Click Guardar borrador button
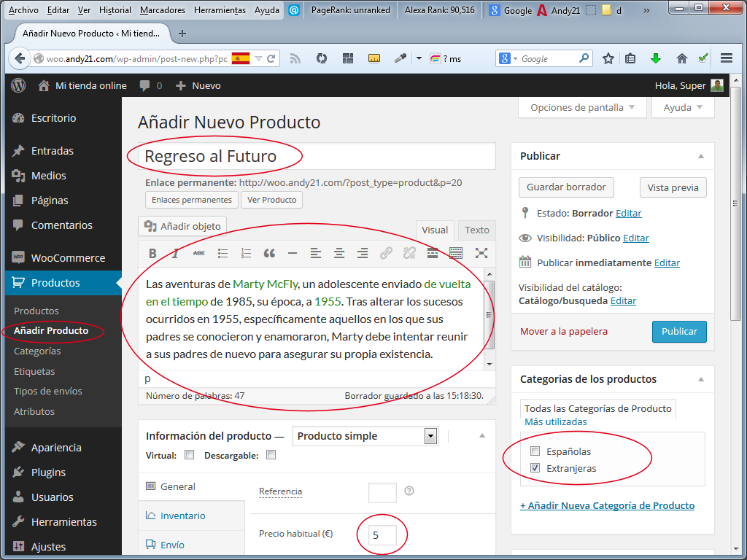Screen dimensions: 747x560 click(566, 187)
